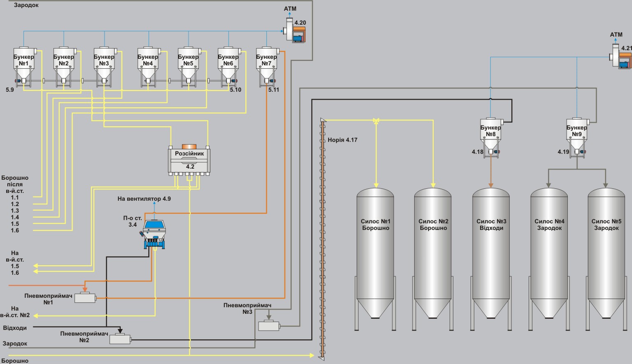The image size is (632, 364).
Task: Select Силос №1 Борошно tank
Action: 375,259
